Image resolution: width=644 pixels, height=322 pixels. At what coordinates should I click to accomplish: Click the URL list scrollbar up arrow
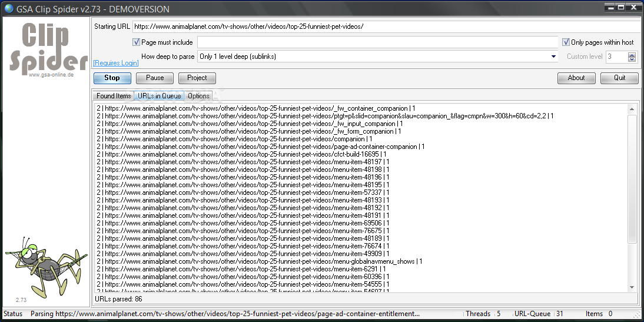632,109
